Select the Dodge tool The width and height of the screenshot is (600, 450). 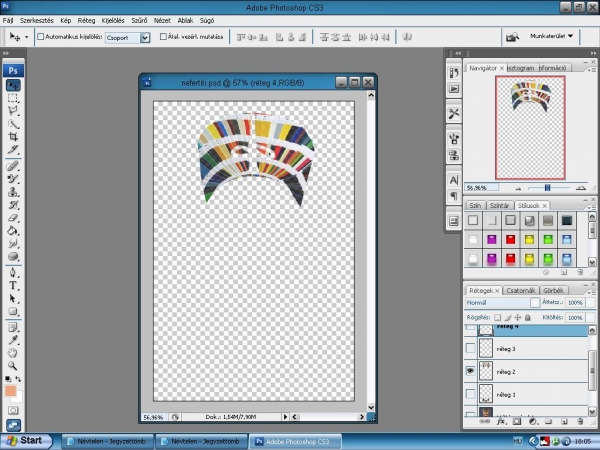pyautogui.click(x=13, y=256)
